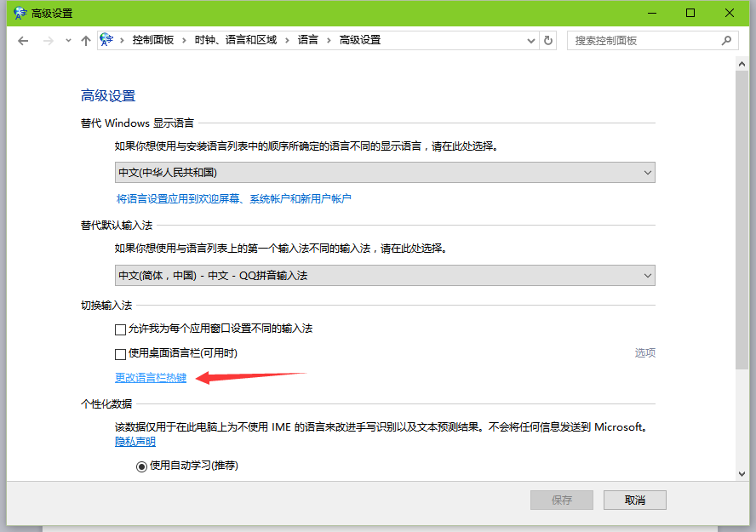Open 更改语言栏热键 link

coord(151,378)
